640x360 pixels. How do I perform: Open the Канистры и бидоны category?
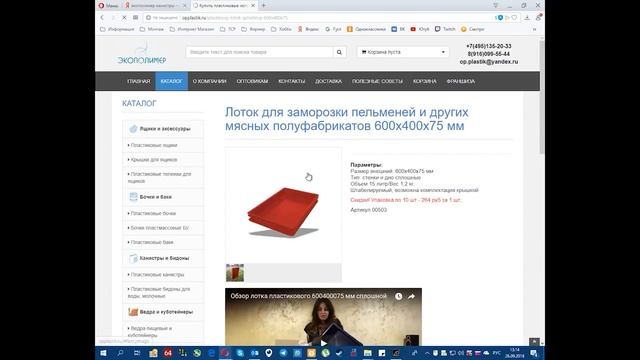(x=163, y=258)
